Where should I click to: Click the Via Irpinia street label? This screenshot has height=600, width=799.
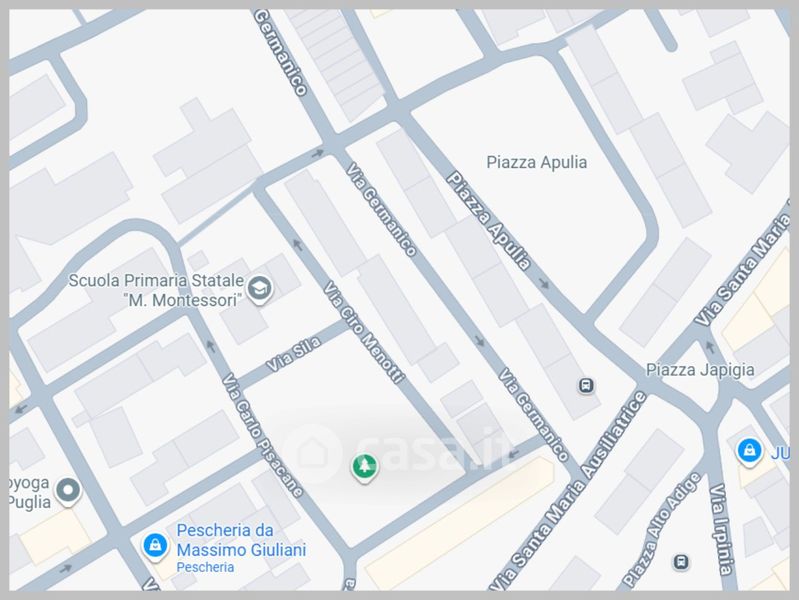click(x=723, y=530)
